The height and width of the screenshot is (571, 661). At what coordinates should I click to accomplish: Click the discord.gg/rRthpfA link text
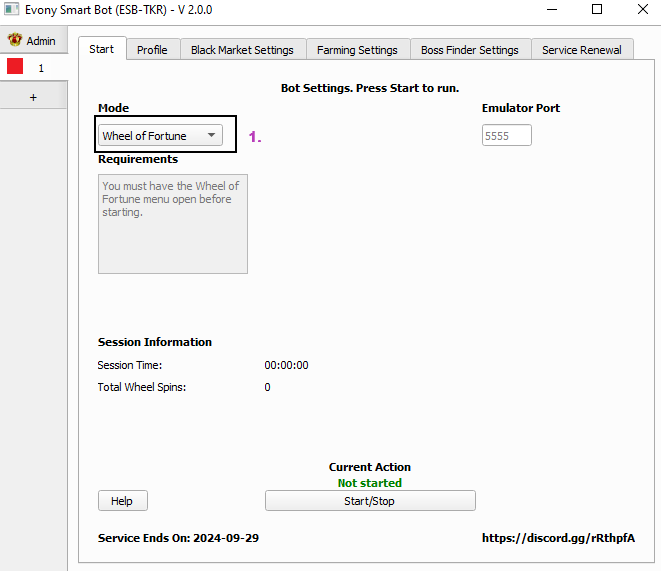pyautogui.click(x=558, y=538)
